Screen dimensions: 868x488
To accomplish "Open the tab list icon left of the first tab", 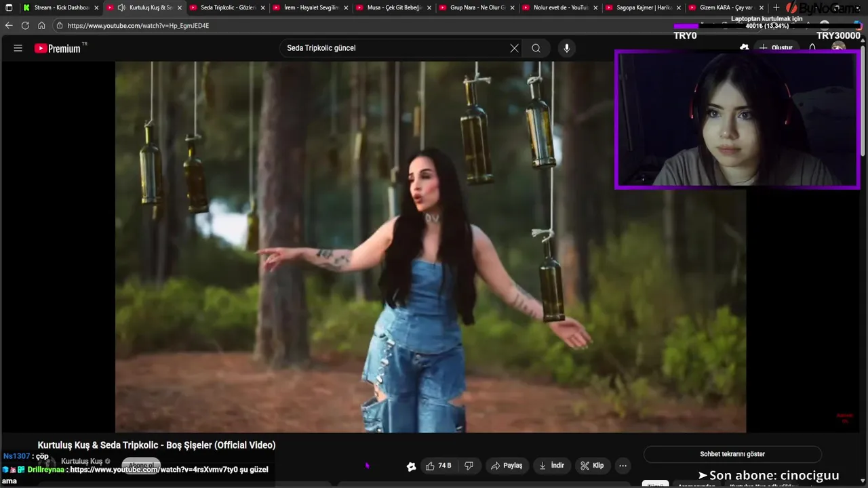I will coord(9,7).
